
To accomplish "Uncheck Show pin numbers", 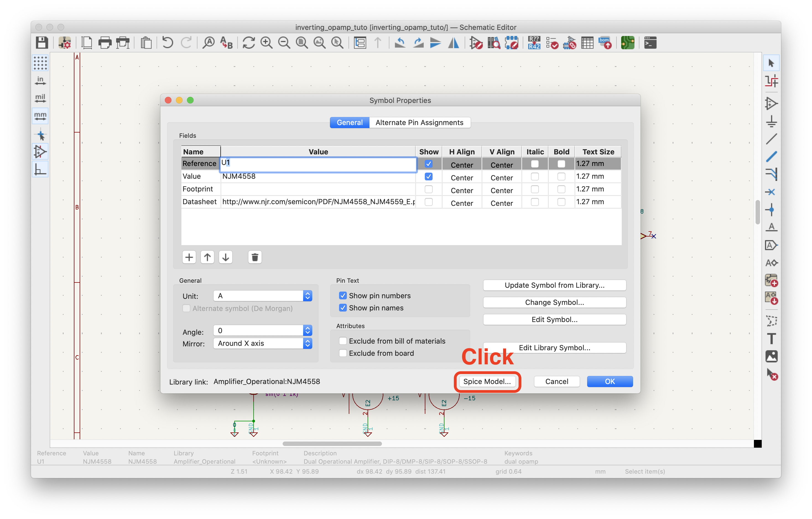I will point(343,295).
